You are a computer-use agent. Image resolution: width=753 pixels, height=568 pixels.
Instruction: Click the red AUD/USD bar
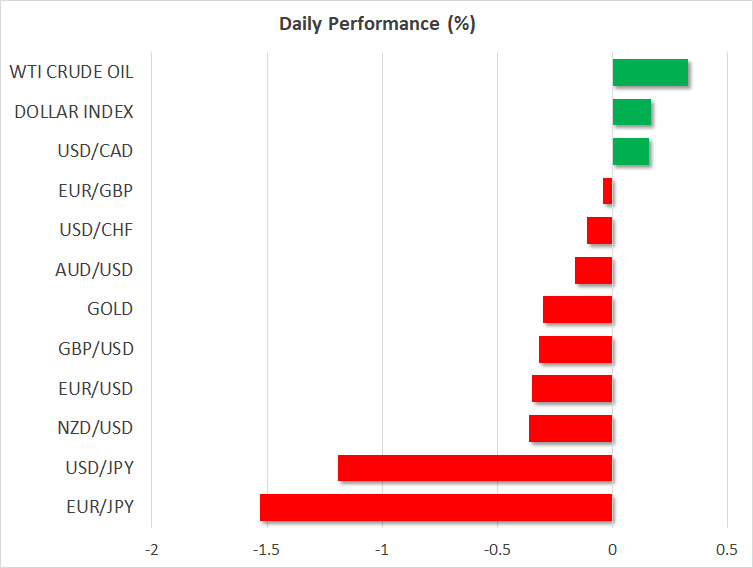coord(593,270)
